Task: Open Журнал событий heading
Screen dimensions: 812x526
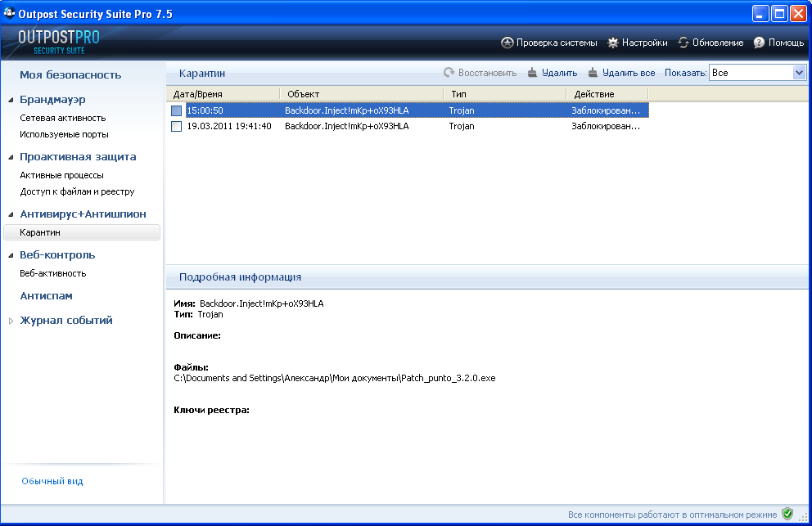Action: tap(66, 321)
